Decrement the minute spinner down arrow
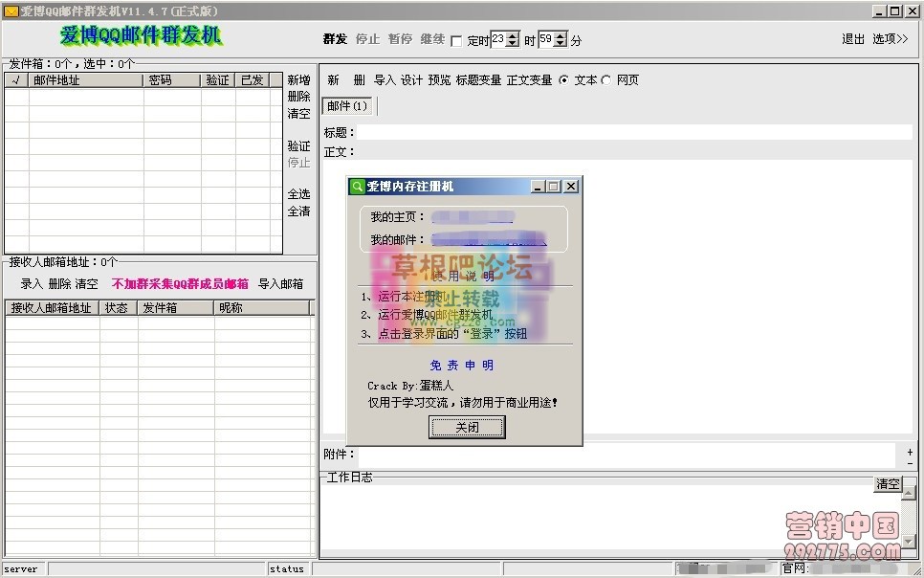Image resolution: width=924 pixels, height=578 pixels. click(x=559, y=43)
